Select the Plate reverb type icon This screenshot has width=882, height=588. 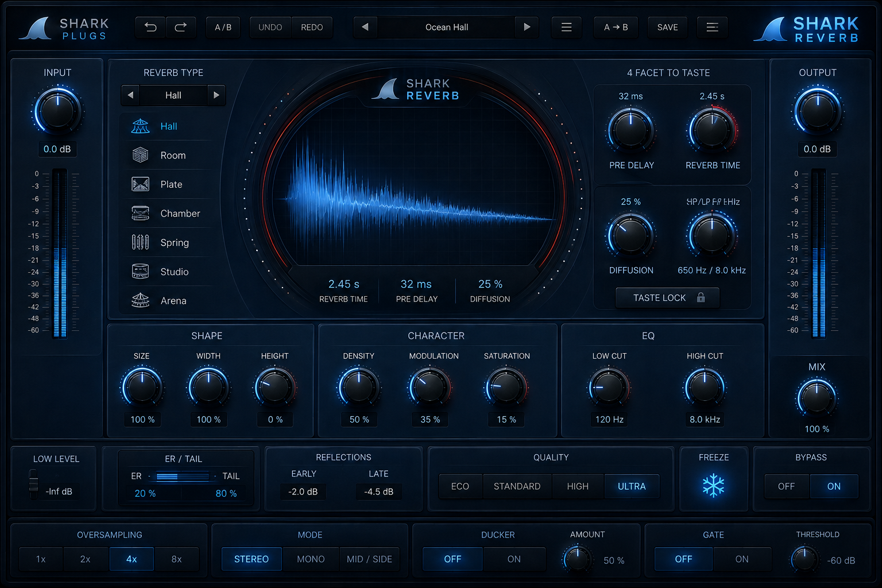[140, 184]
